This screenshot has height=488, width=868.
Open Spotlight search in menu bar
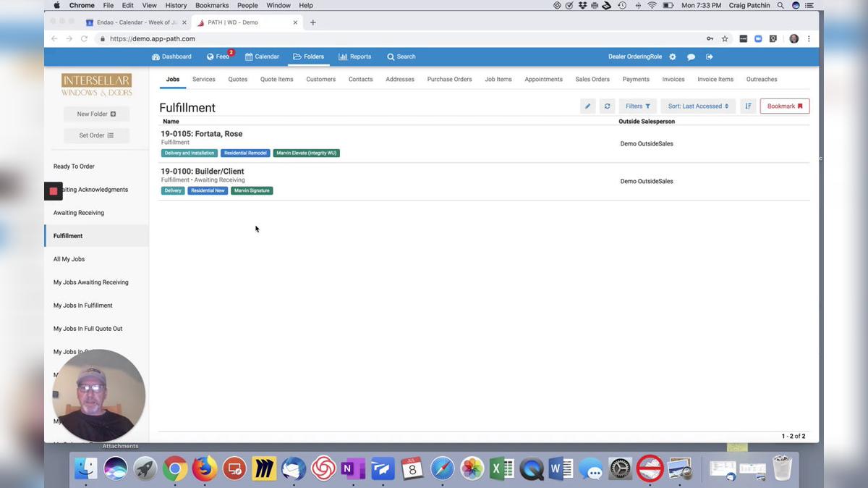coord(780,5)
